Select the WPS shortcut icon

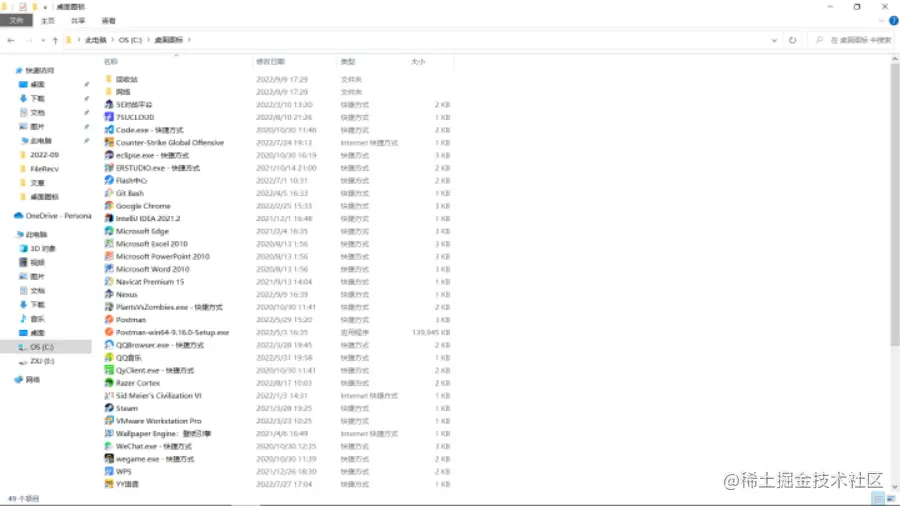(x=109, y=471)
